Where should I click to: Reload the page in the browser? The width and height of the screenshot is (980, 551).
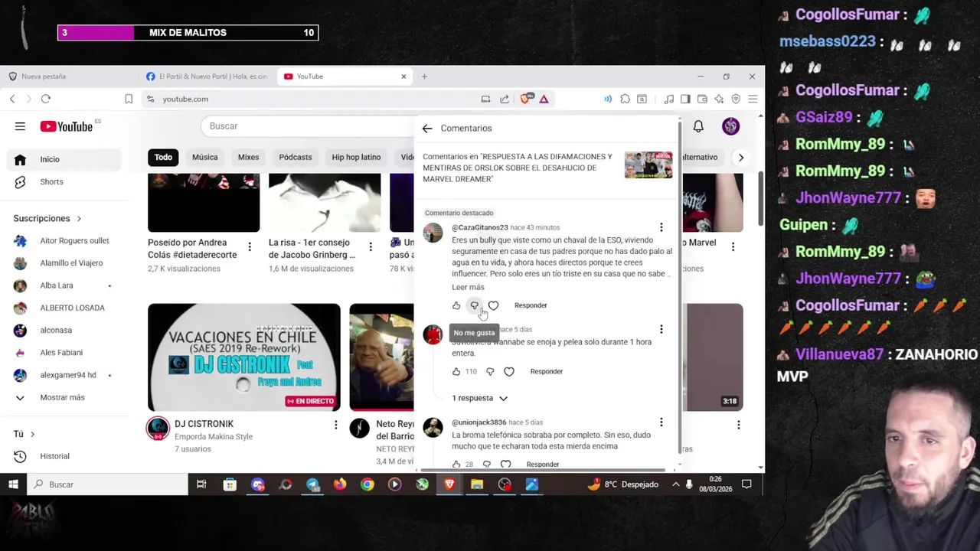46,99
